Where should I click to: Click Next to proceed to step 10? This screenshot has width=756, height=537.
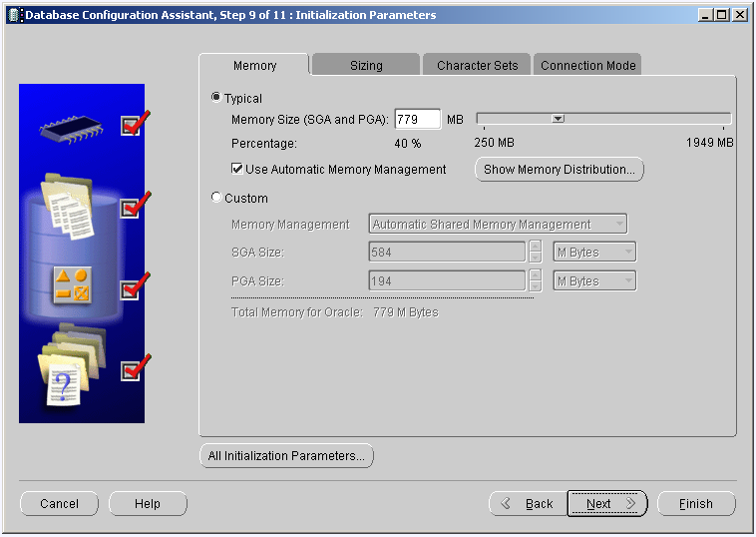(x=607, y=504)
